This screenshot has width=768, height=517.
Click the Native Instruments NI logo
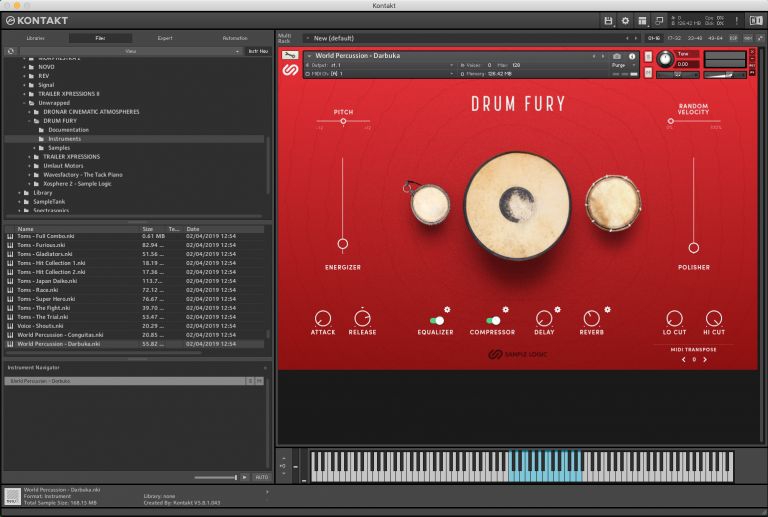pyautogui.click(x=756, y=21)
